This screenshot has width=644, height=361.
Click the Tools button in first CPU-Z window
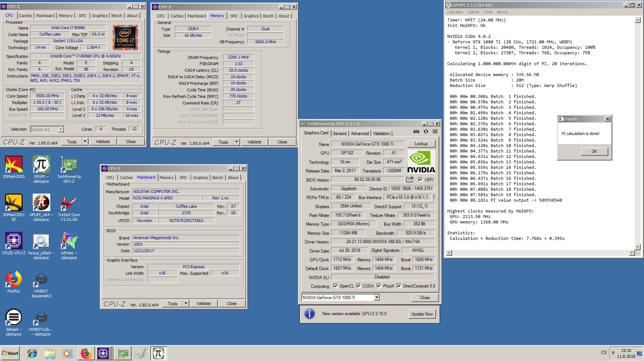click(x=72, y=142)
